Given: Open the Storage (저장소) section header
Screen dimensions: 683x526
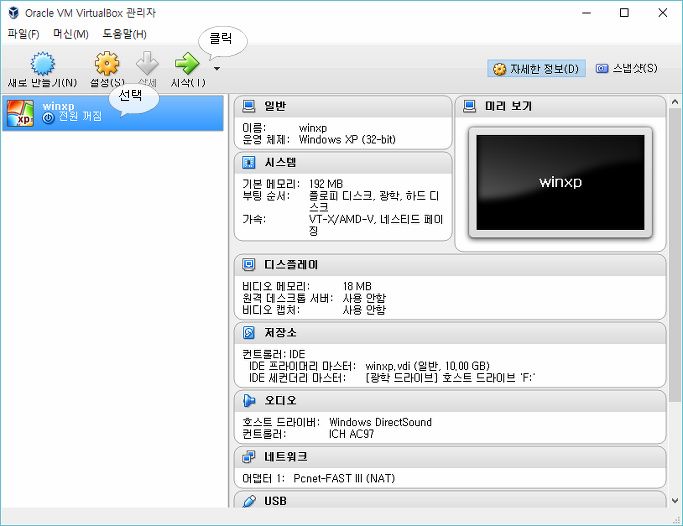Looking at the screenshot, I should (x=450, y=333).
